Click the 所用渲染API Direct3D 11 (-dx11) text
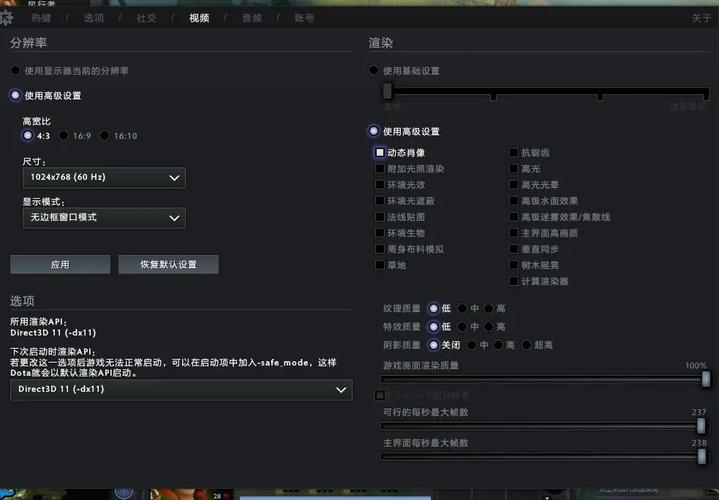Screen dimensions: 719x500 pos(53,333)
